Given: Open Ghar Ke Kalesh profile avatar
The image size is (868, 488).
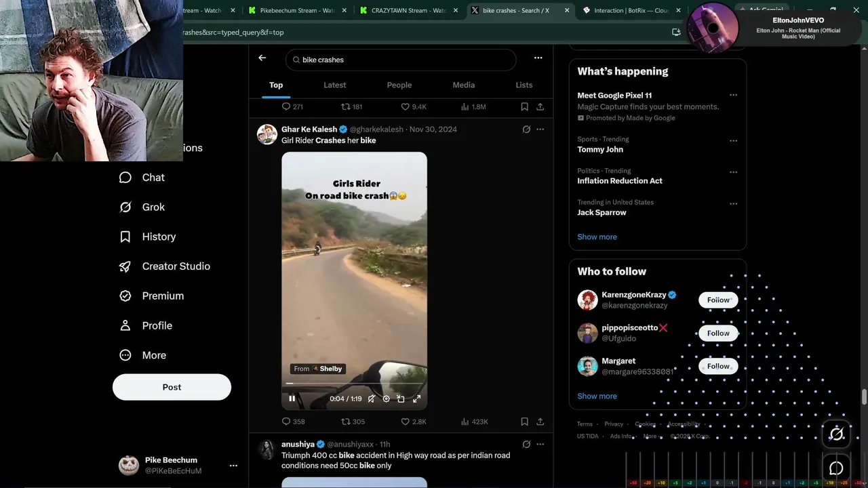Looking at the screenshot, I should 267,134.
